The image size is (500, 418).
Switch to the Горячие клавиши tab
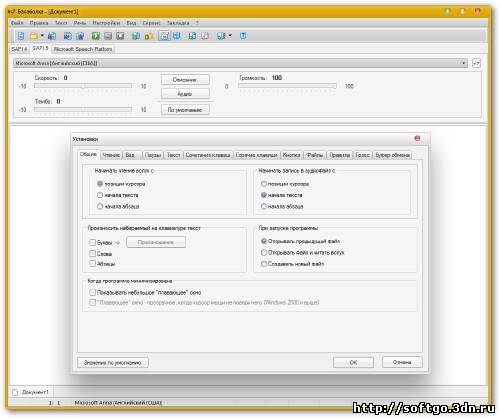(256, 155)
